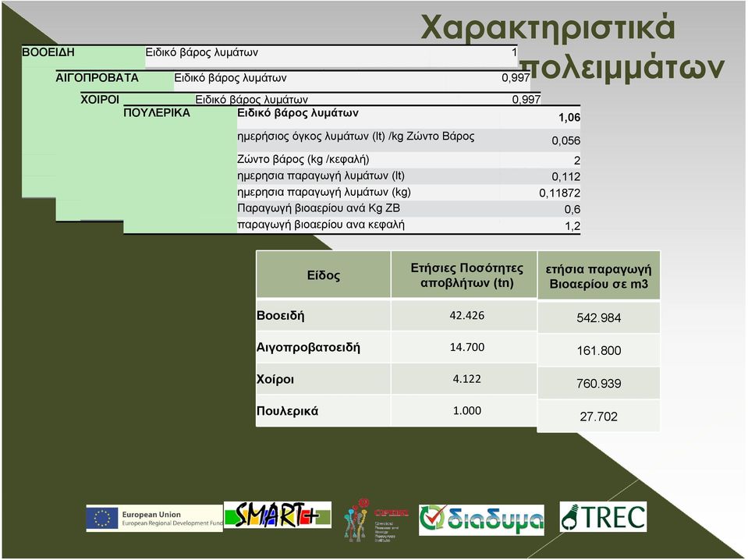Select Ζώντο βάρος value 2

click(x=576, y=160)
